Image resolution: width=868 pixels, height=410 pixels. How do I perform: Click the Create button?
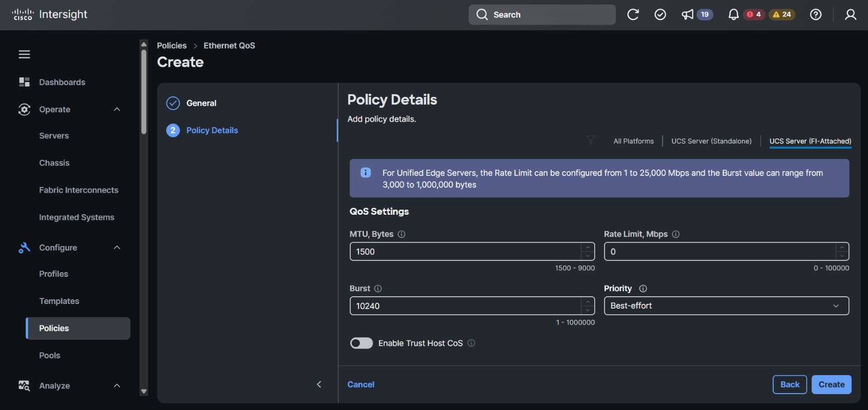831,385
